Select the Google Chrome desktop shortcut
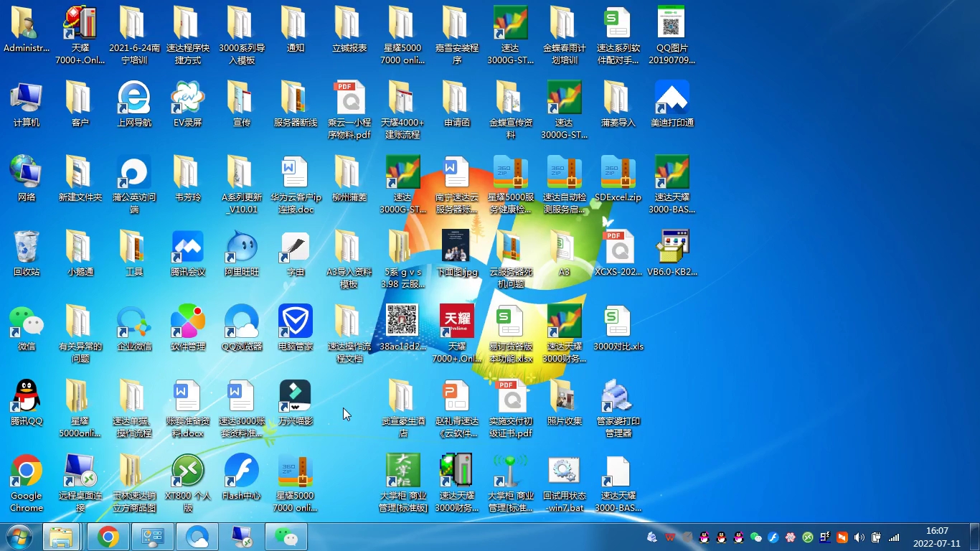Image resolution: width=980 pixels, height=551 pixels. [x=27, y=483]
